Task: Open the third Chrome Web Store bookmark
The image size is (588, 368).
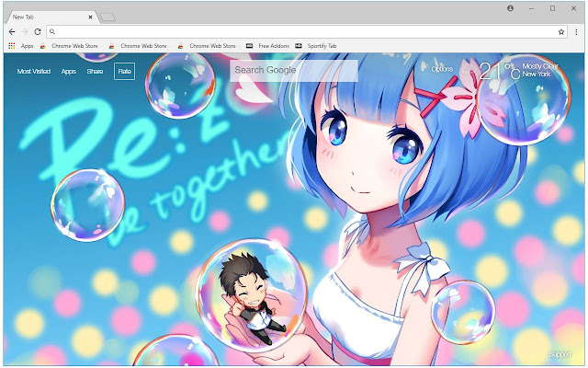Action: pyautogui.click(x=208, y=46)
